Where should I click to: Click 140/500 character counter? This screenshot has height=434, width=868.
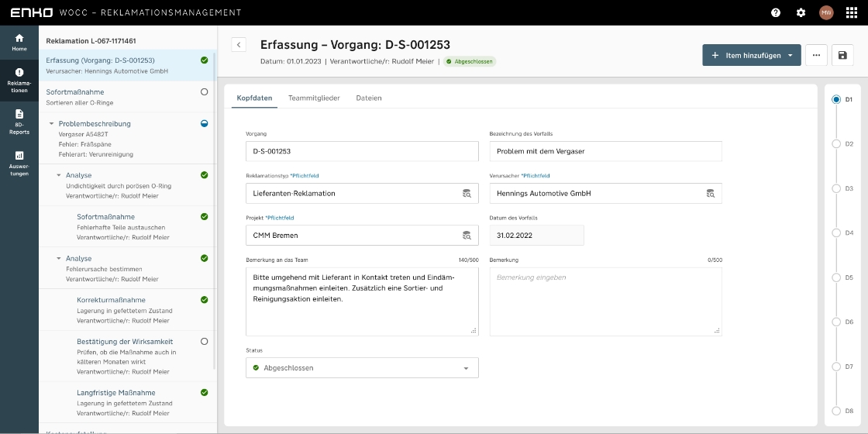[468, 260]
